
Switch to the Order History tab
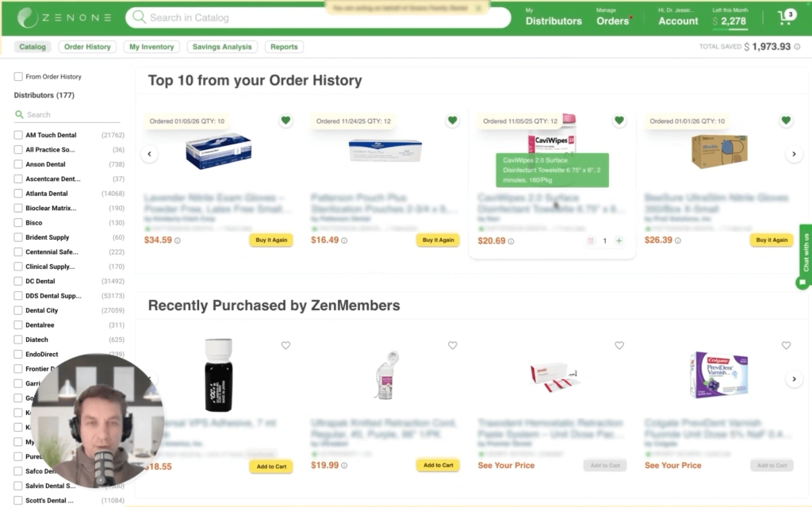(x=87, y=47)
